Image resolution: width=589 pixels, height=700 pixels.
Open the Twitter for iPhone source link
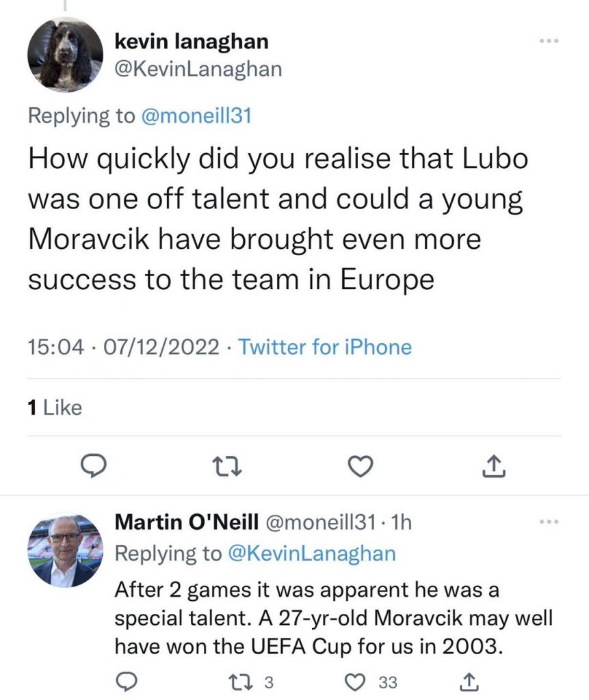(x=325, y=347)
